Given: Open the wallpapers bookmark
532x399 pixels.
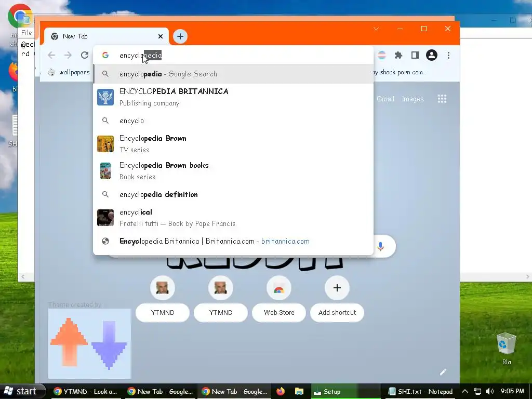Looking at the screenshot, I should (x=69, y=72).
